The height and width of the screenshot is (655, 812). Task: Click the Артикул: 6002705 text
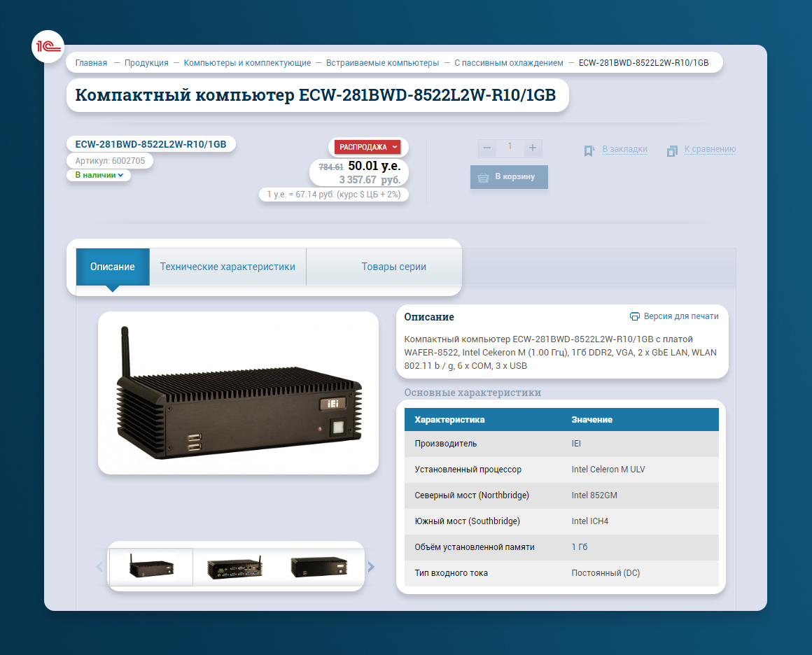[110, 161]
